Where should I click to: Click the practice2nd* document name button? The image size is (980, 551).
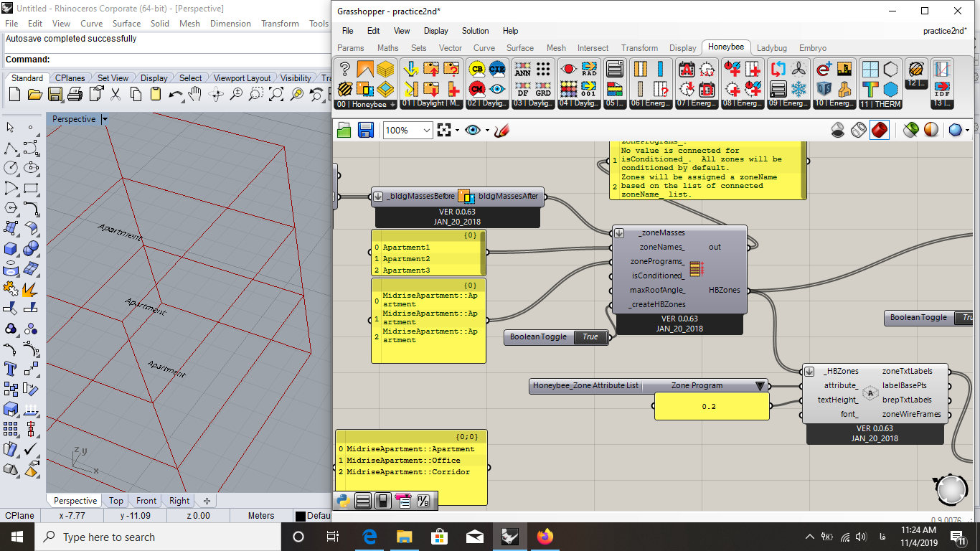coord(944,31)
